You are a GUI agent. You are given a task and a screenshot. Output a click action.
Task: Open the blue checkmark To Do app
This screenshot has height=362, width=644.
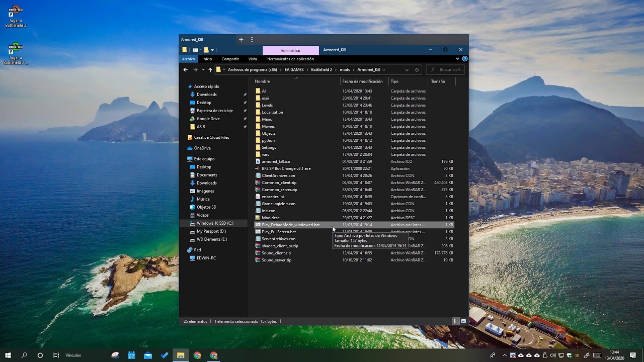(x=165, y=355)
